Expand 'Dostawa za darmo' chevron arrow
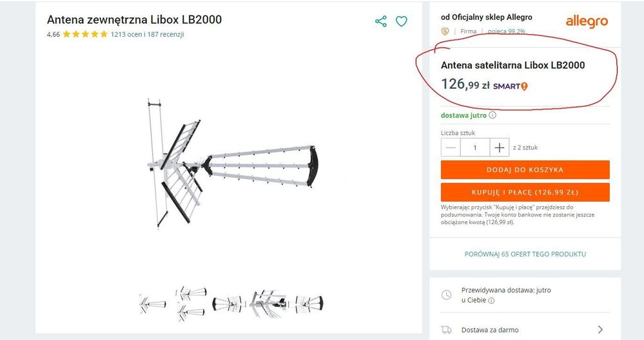Screen dimensions: 644x340 coord(600,330)
